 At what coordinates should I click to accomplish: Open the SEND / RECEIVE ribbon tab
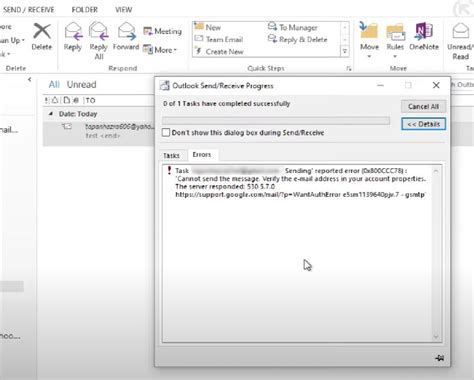(28, 10)
